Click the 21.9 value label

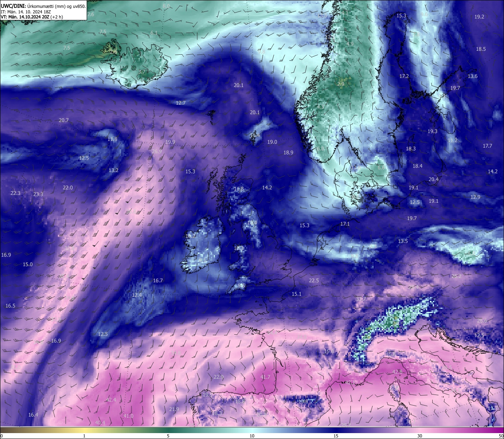coord(174,409)
